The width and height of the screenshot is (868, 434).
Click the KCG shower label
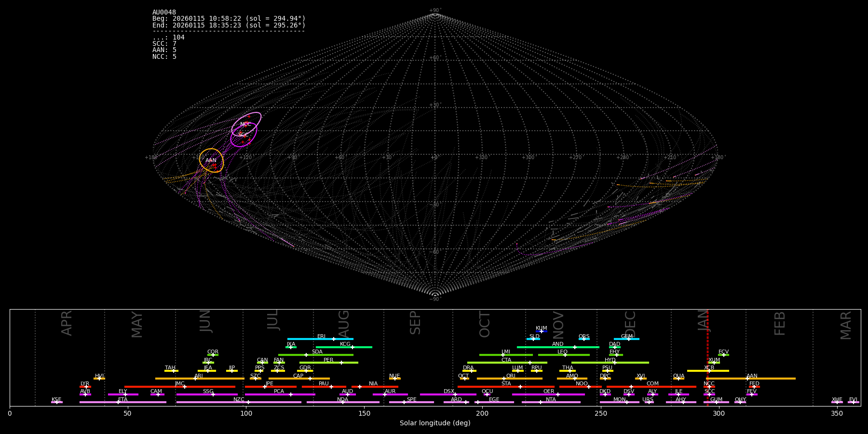point(345,344)
